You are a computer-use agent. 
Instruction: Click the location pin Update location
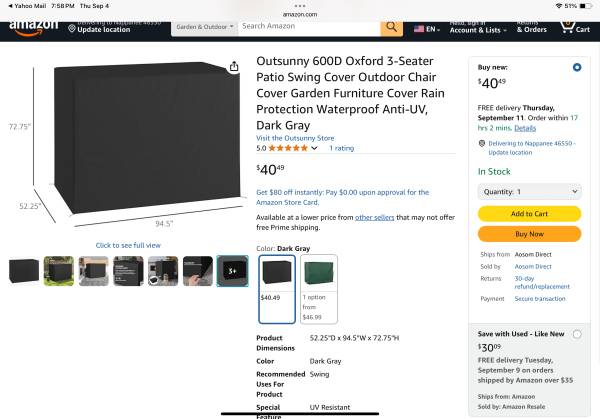(99, 28)
